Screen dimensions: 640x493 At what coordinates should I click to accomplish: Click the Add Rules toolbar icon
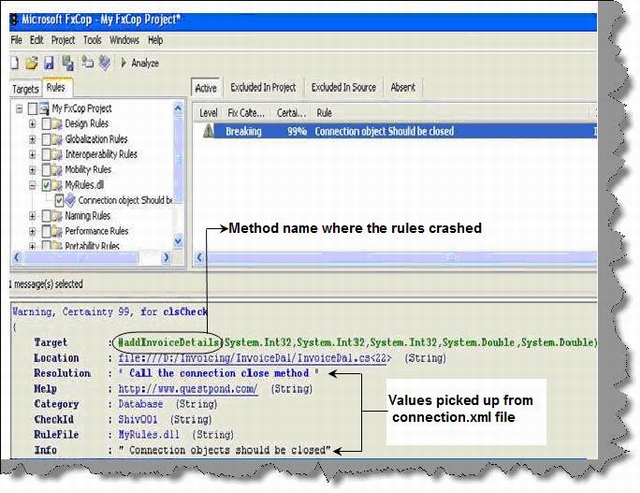coord(105,62)
